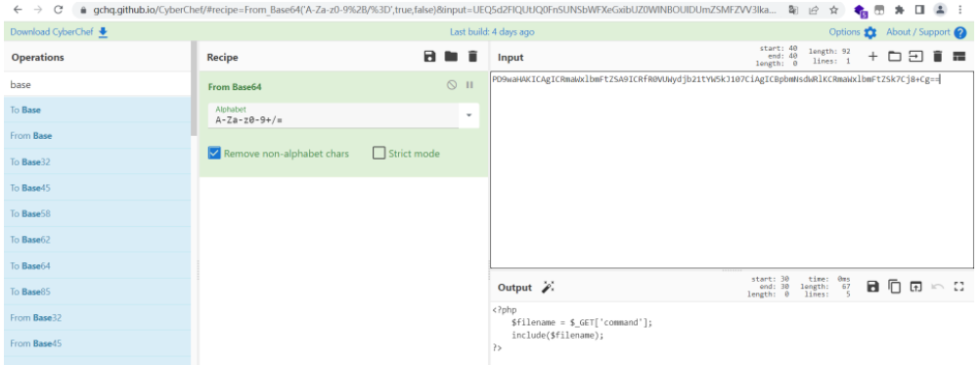Image resolution: width=980 pixels, height=365 pixels.
Task: Select the From Base32 operation
Action: pyautogui.click(x=97, y=317)
